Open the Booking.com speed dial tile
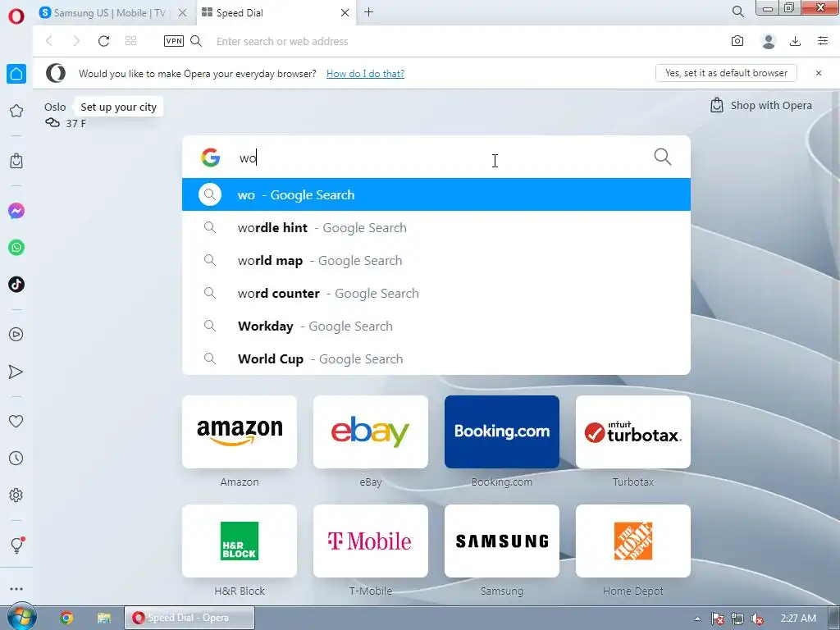This screenshot has height=630, width=840. (502, 431)
